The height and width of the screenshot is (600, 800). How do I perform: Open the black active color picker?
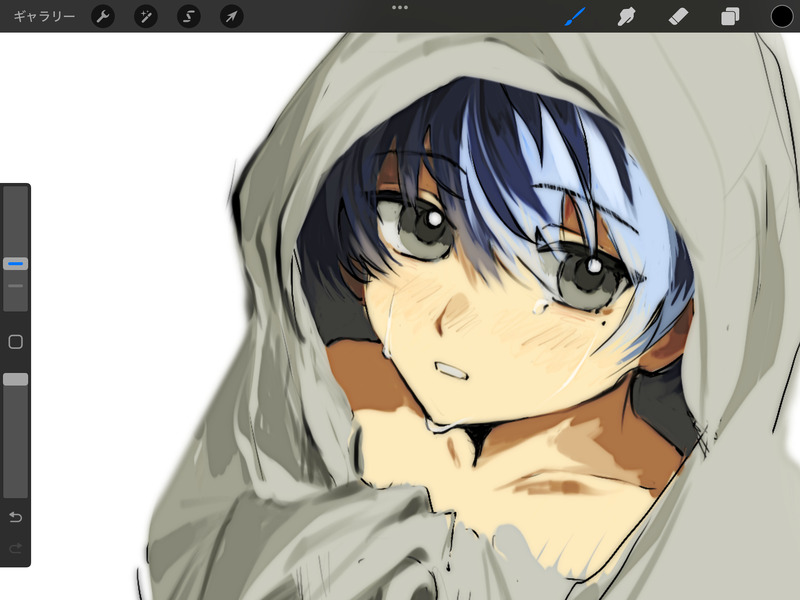click(782, 16)
